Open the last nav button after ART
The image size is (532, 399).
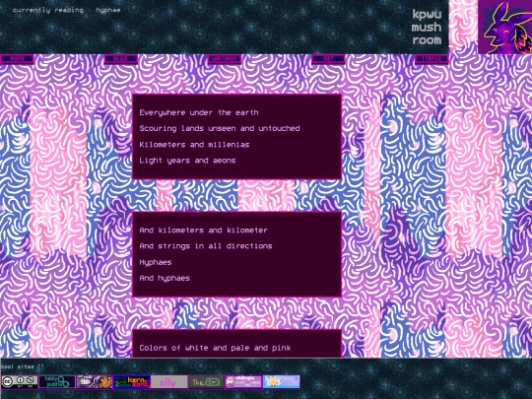click(x=432, y=59)
